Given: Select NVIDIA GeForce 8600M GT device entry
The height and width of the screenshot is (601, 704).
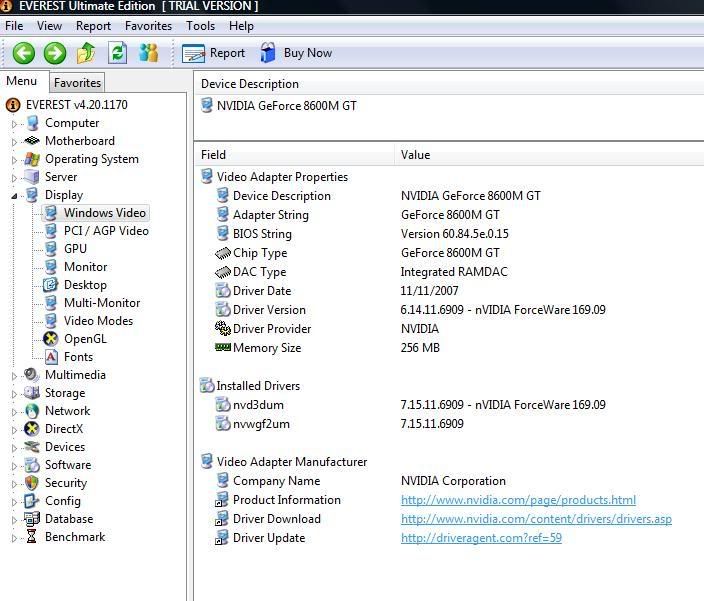Looking at the screenshot, I should tap(278, 106).
